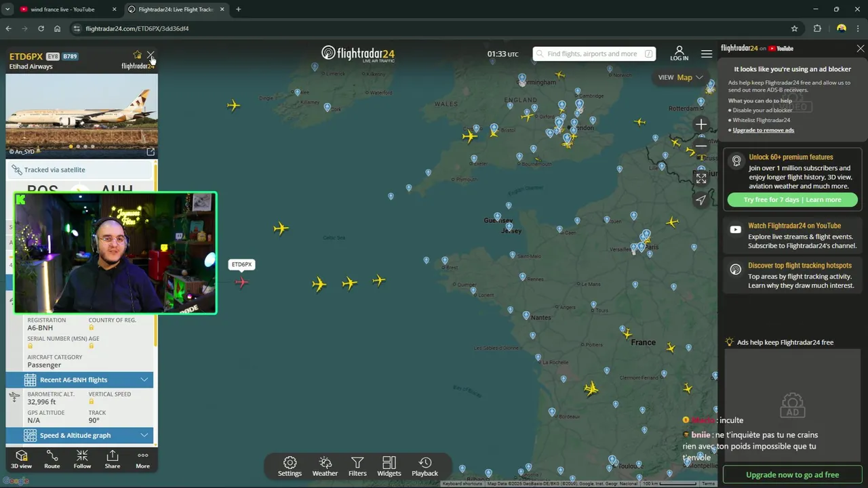Select the first photo carousel dot

pyautogui.click(x=71, y=146)
